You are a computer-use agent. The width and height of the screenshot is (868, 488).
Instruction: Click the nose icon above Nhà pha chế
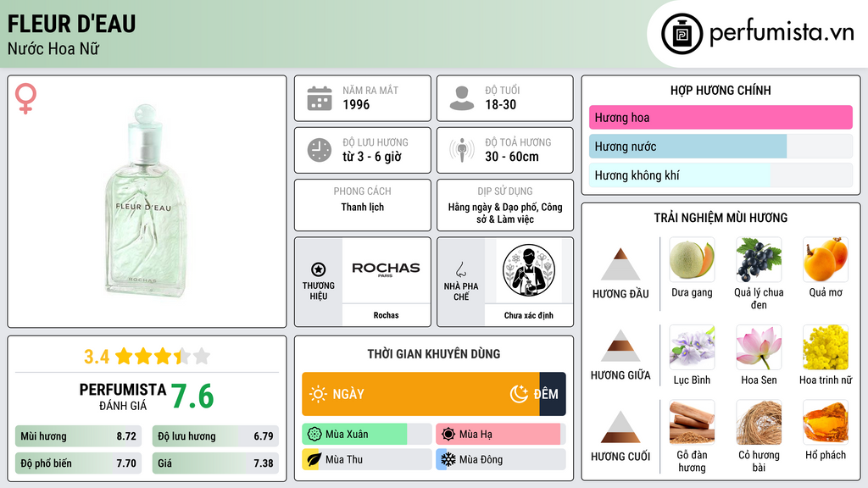460,269
